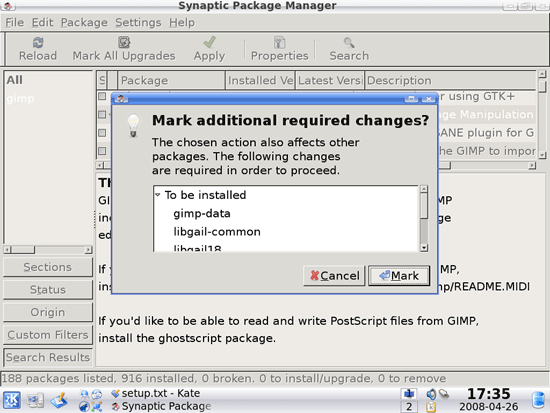Open the Properties toolbar icon
The width and height of the screenshot is (550, 413).
(280, 43)
